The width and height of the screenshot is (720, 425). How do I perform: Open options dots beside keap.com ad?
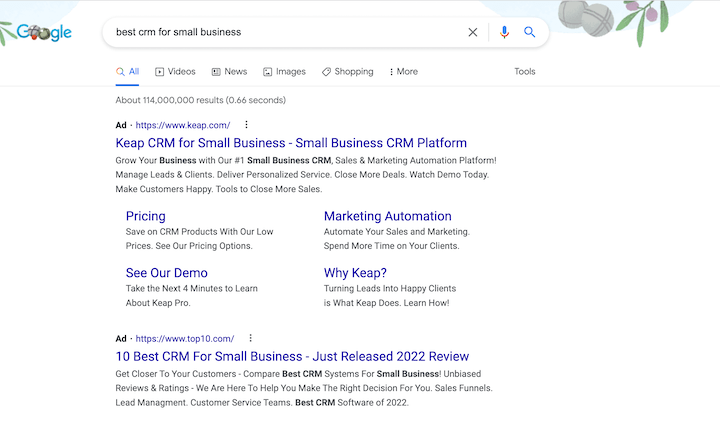point(246,125)
